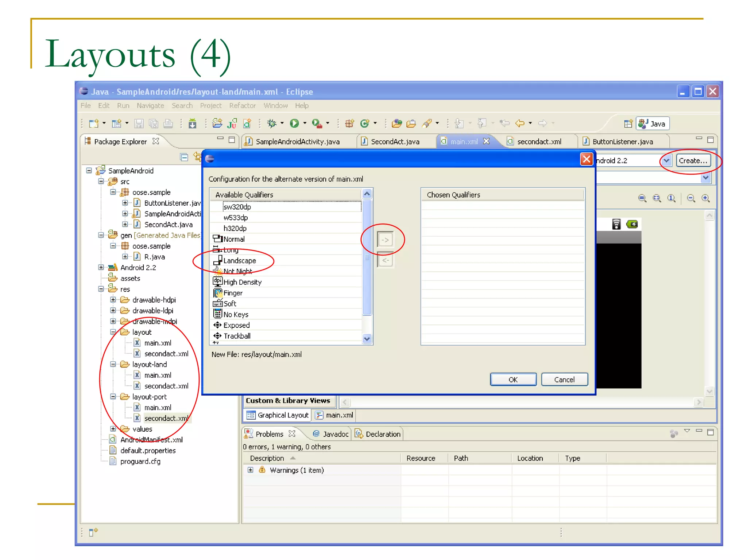
Task: Click the Save disk icon in toolbar
Action: pyautogui.click(x=139, y=124)
